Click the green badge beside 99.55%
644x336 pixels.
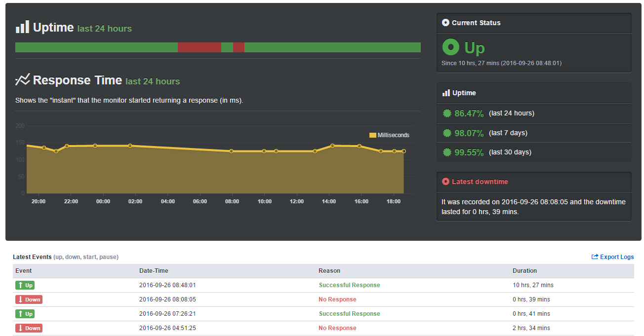[x=447, y=152]
